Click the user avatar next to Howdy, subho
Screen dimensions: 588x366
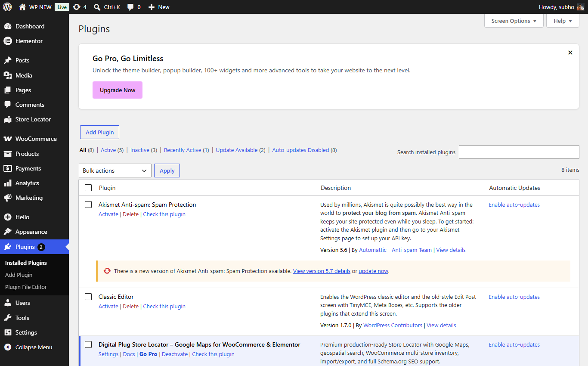(581, 7)
